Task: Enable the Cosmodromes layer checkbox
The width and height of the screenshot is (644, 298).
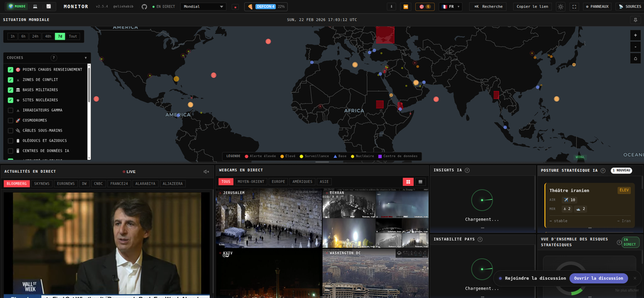Action: click(11, 120)
